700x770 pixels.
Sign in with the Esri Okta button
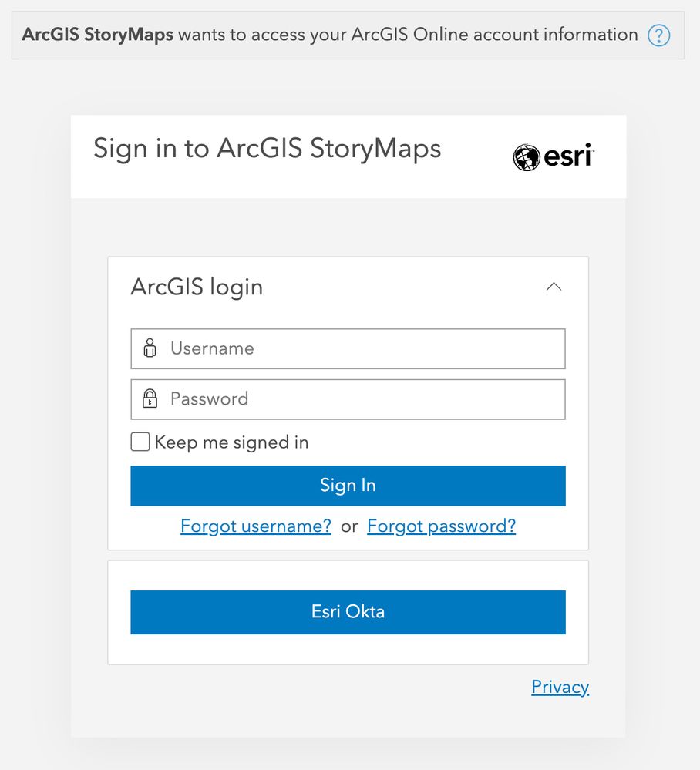click(348, 612)
